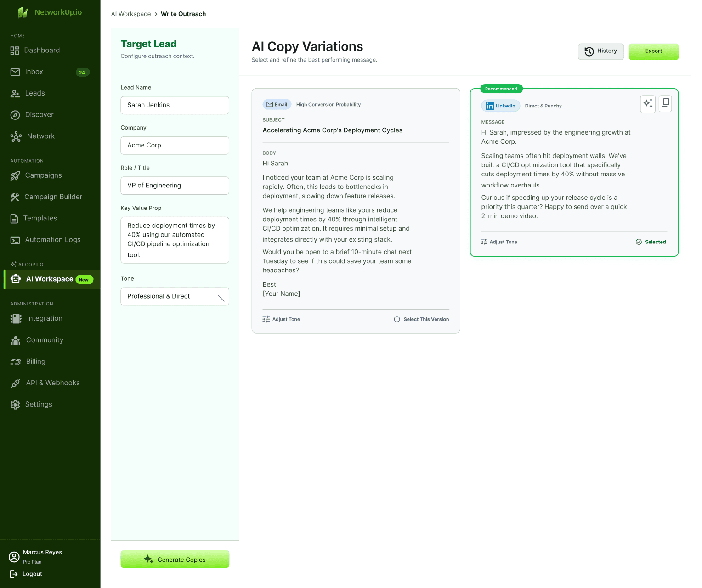The width and height of the screenshot is (702, 588).
Task: Click the copy message icon on LinkedIn card
Action: [x=665, y=103]
